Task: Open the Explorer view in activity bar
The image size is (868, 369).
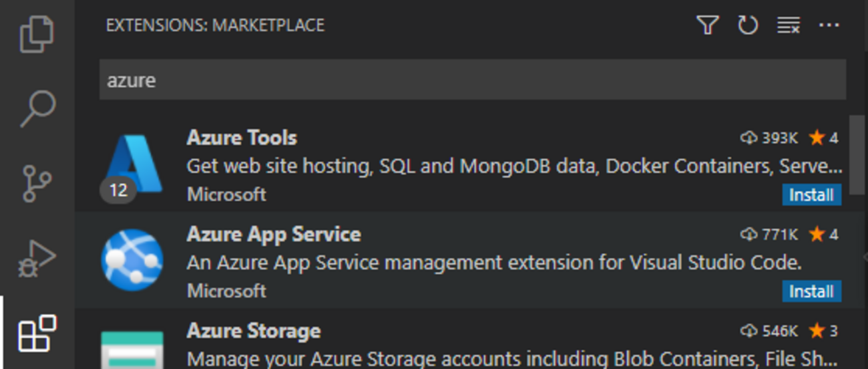Action: (37, 35)
